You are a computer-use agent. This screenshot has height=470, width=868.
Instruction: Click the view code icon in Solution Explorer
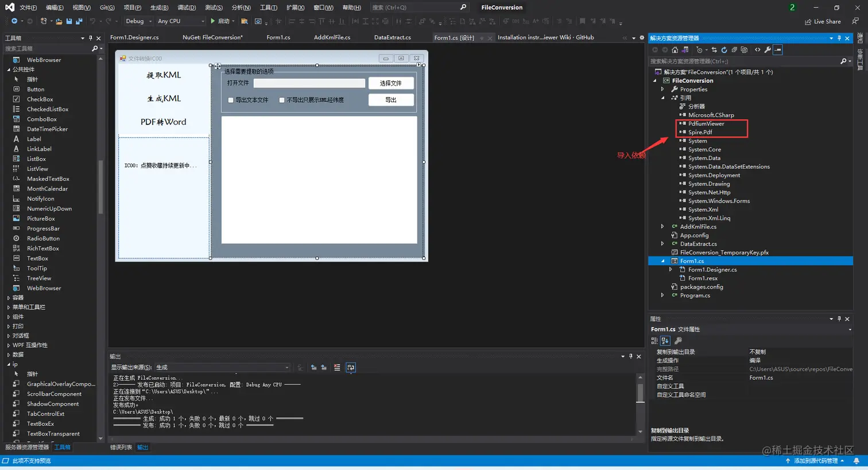click(758, 50)
